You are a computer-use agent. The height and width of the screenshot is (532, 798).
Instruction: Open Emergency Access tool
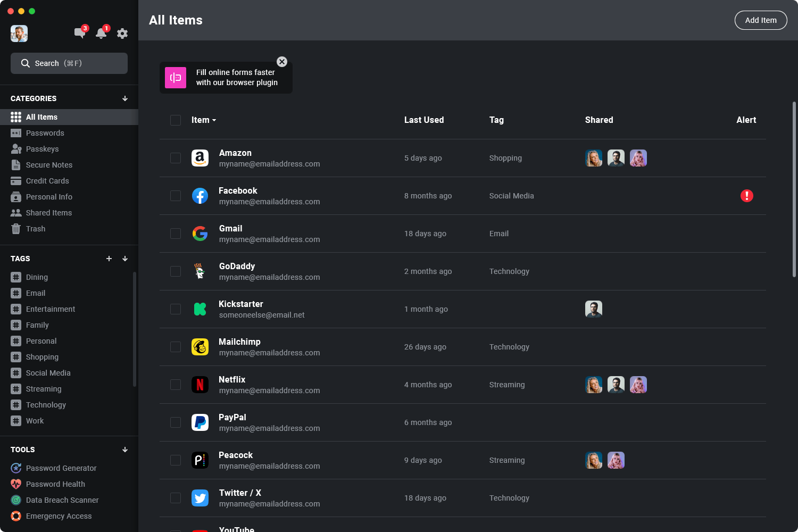pyautogui.click(x=69, y=516)
